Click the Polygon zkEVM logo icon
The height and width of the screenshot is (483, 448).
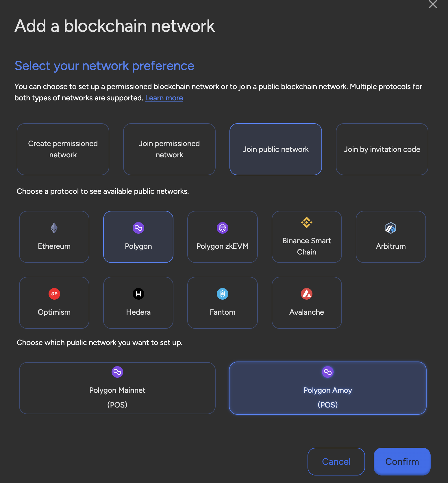(x=222, y=228)
